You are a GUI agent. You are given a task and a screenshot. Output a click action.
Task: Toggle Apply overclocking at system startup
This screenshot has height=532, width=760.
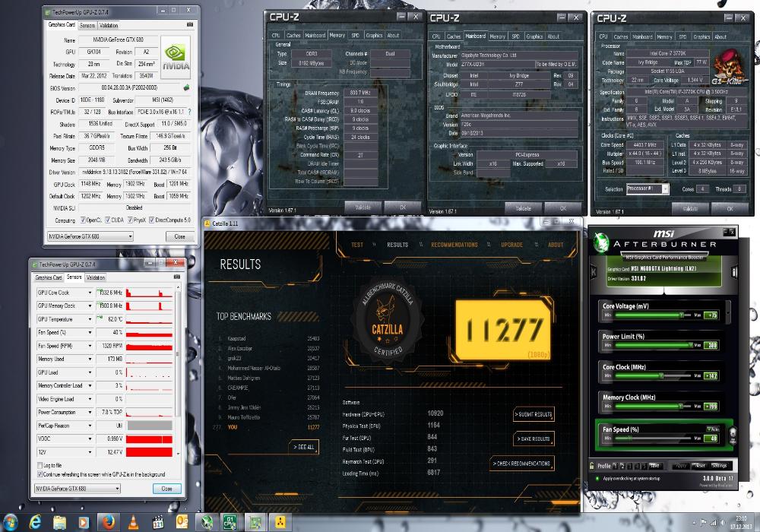(597, 478)
